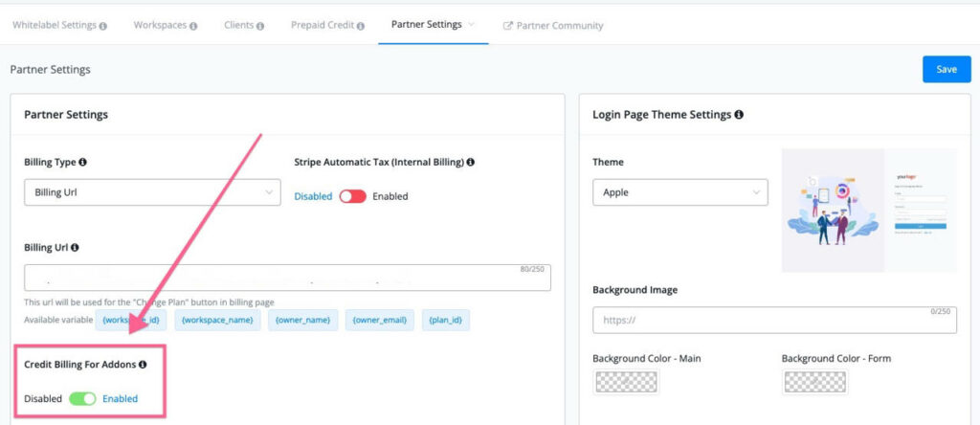Expand the Partner Settings tab chevron
The width and height of the screenshot is (980, 425).
[472, 24]
